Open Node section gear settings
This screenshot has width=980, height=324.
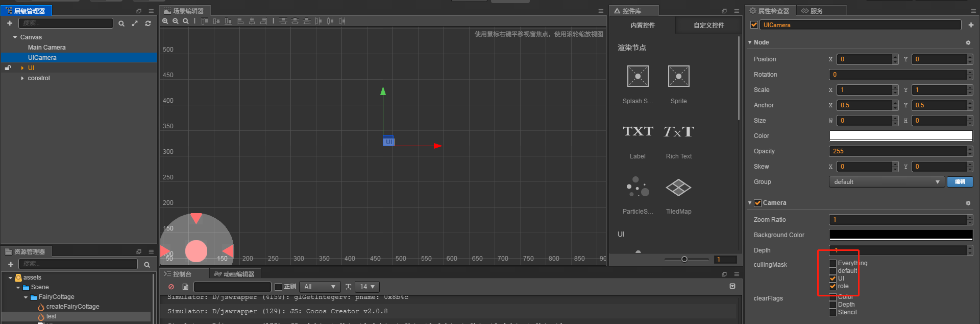[x=968, y=42]
